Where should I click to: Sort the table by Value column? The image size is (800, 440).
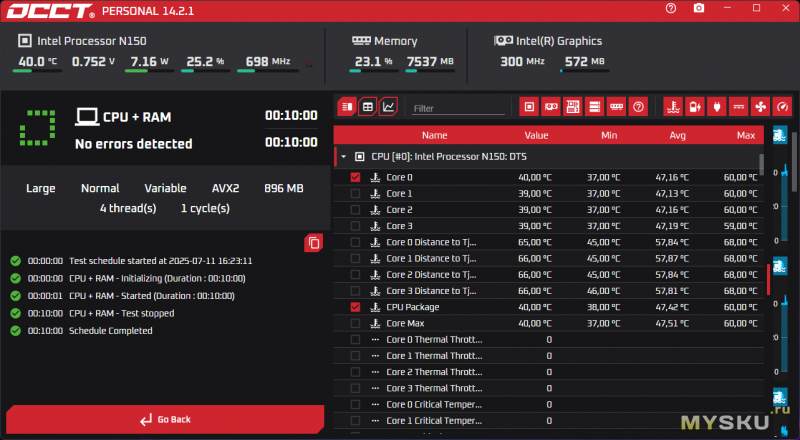pos(536,135)
